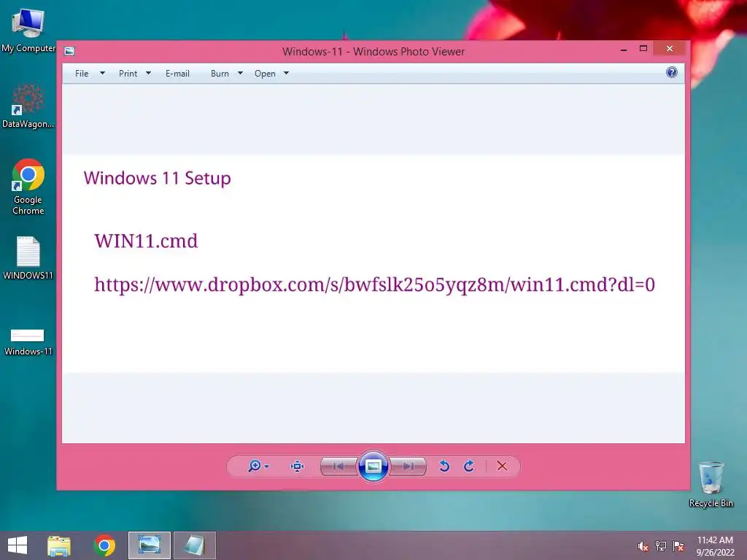
Task: Select the WINDOWS11 text file icon
Action: click(28, 257)
